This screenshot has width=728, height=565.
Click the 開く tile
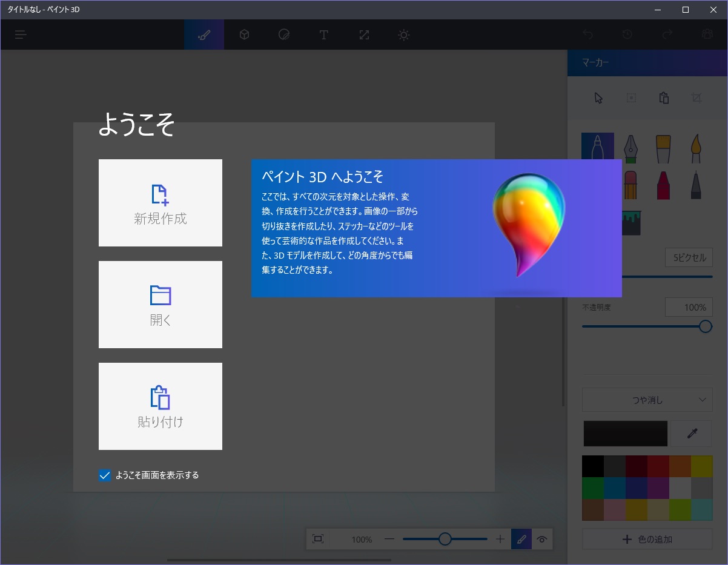tap(160, 305)
